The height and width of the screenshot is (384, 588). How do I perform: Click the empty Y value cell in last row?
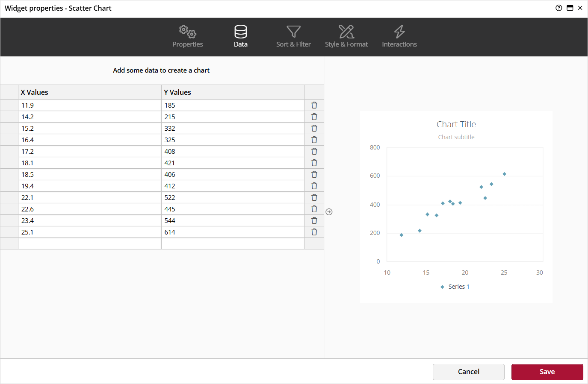[x=233, y=243]
